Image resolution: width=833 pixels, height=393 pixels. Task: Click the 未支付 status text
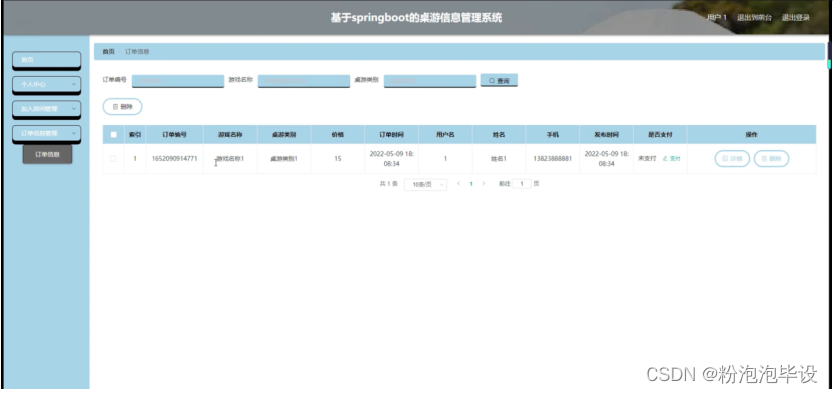647,158
